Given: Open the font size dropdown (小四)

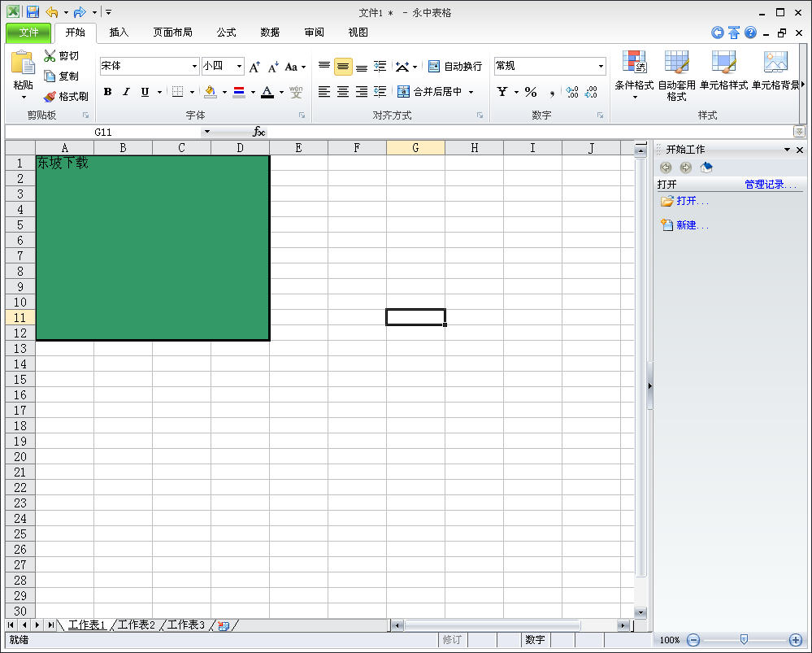Looking at the screenshot, I should pos(239,67).
